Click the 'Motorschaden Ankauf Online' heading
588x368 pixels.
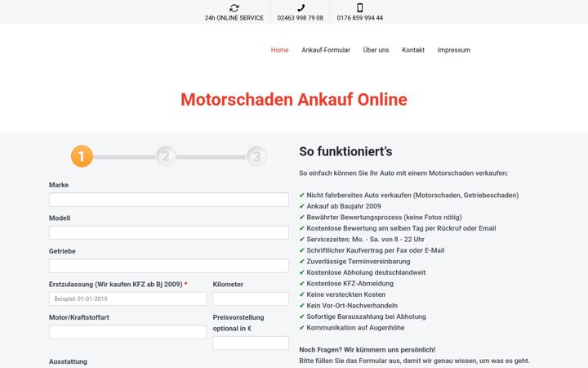tap(294, 100)
